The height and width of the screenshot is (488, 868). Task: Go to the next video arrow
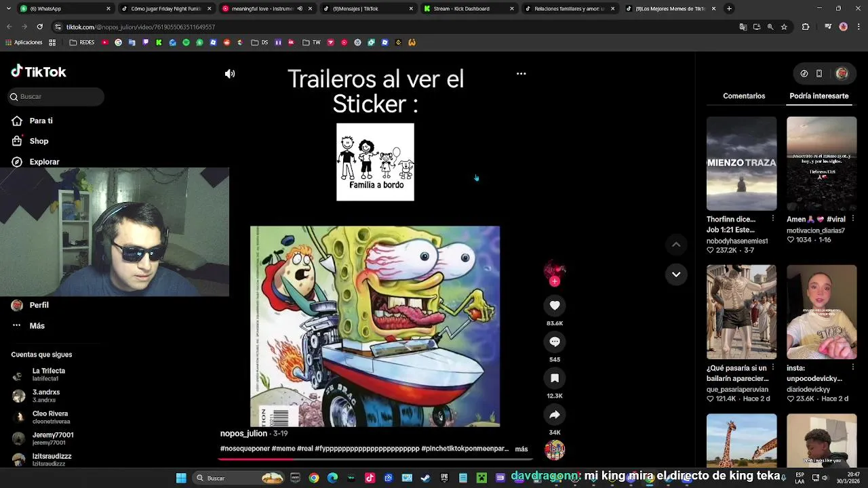(676, 274)
